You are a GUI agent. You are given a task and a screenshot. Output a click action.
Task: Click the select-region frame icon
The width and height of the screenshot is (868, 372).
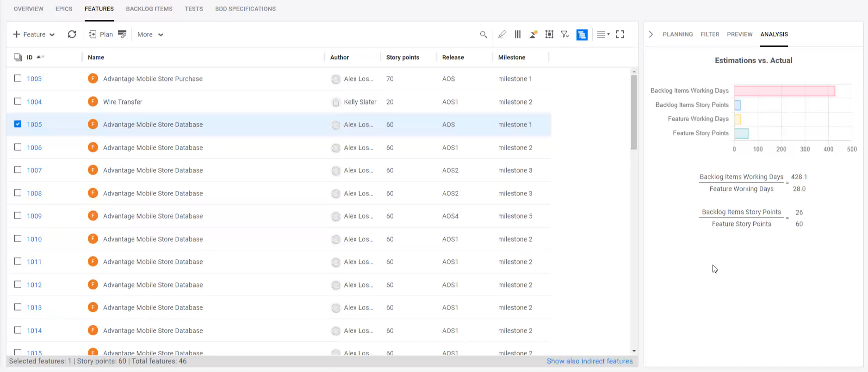click(549, 34)
